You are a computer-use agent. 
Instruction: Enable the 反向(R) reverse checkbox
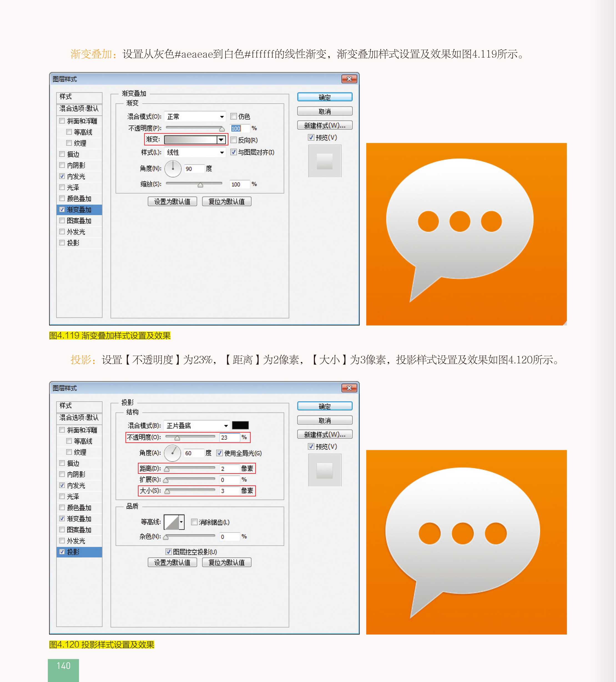[x=234, y=140]
